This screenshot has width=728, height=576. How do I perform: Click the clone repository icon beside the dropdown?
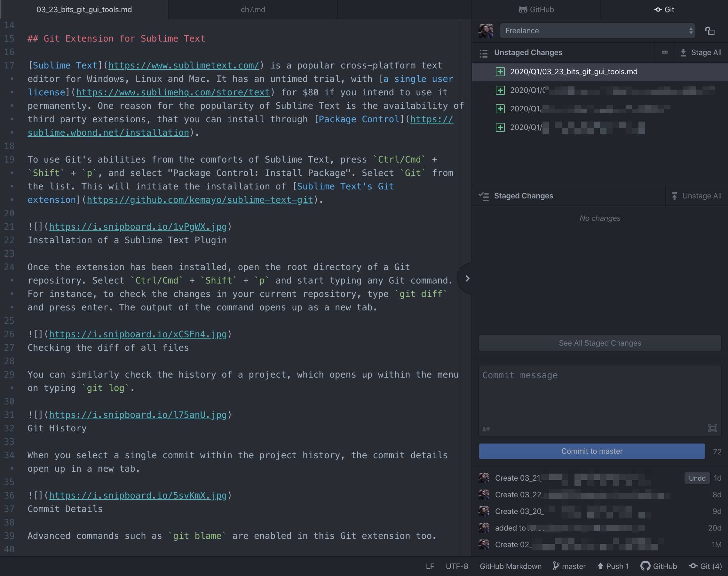point(710,31)
